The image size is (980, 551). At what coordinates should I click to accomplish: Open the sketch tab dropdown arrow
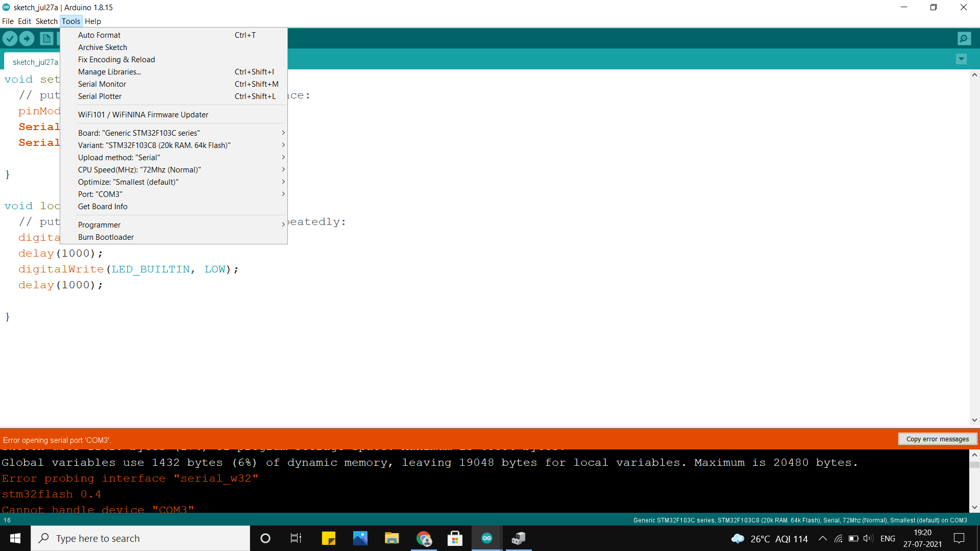click(961, 59)
